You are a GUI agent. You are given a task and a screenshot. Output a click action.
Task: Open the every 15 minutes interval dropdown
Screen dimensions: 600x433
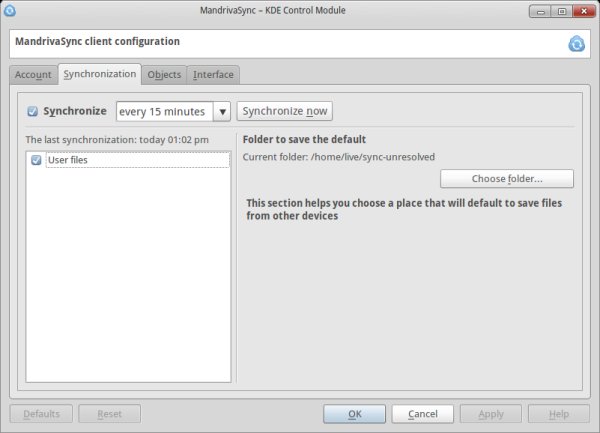173,111
